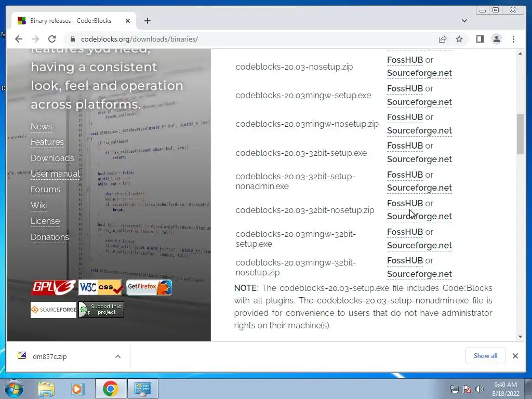Expand options for dm857c.zip download
This screenshot has height=399, width=532.
118,356
